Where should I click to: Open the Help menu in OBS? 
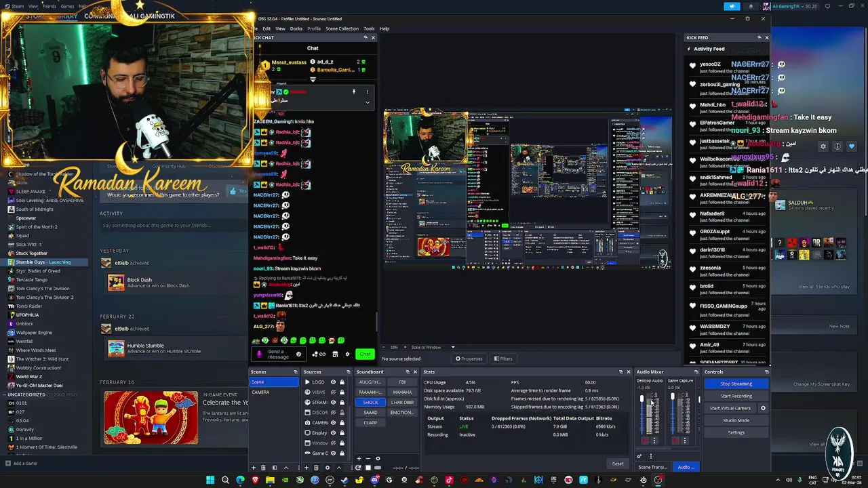(384, 28)
